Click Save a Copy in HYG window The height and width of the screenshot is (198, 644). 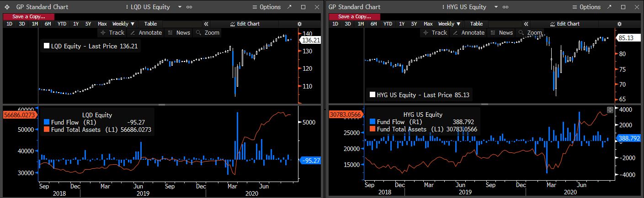click(x=355, y=16)
